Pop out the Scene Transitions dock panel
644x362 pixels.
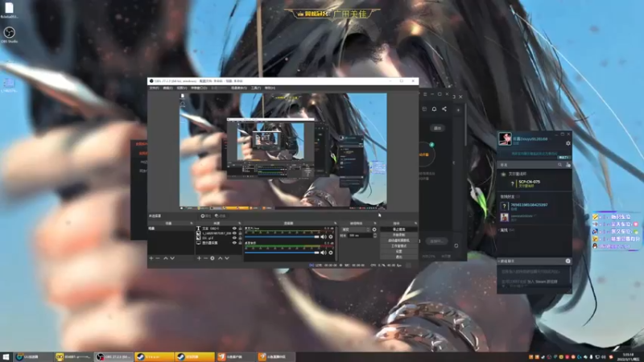tap(374, 224)
